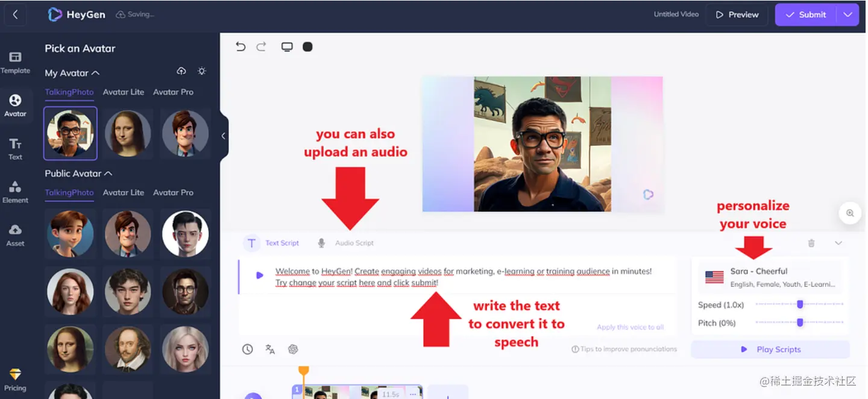The height and width of the screenshot is (399, 868).
Task: Select Avatar Lite tab under My Avatar
Action: [x=124, y=92]
